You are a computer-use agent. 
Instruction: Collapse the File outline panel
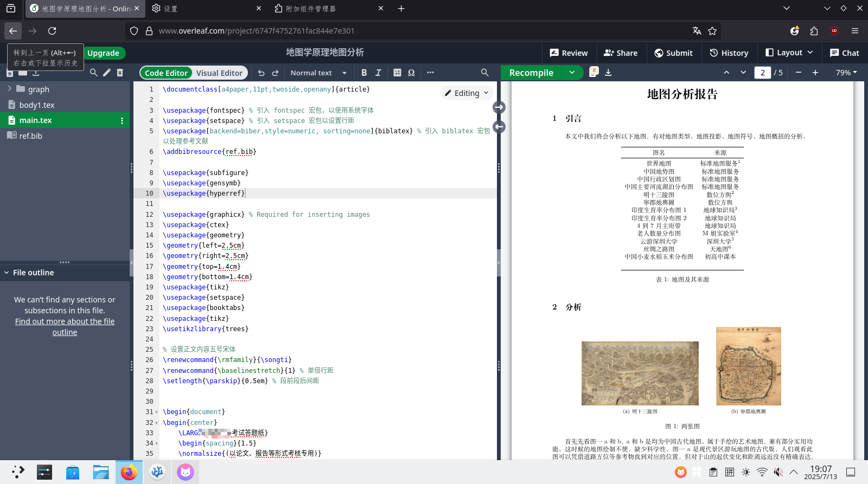[x=7, y=273]
